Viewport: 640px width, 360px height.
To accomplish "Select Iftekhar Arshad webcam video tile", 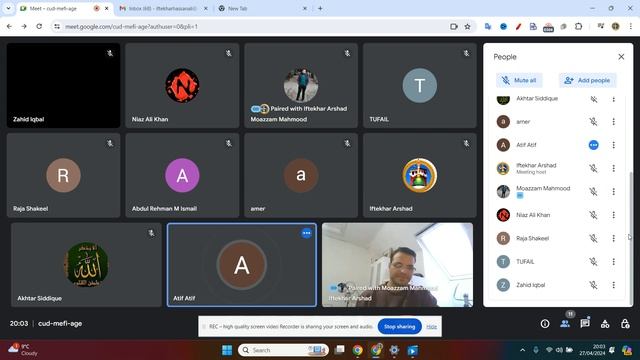I will 398,265.
